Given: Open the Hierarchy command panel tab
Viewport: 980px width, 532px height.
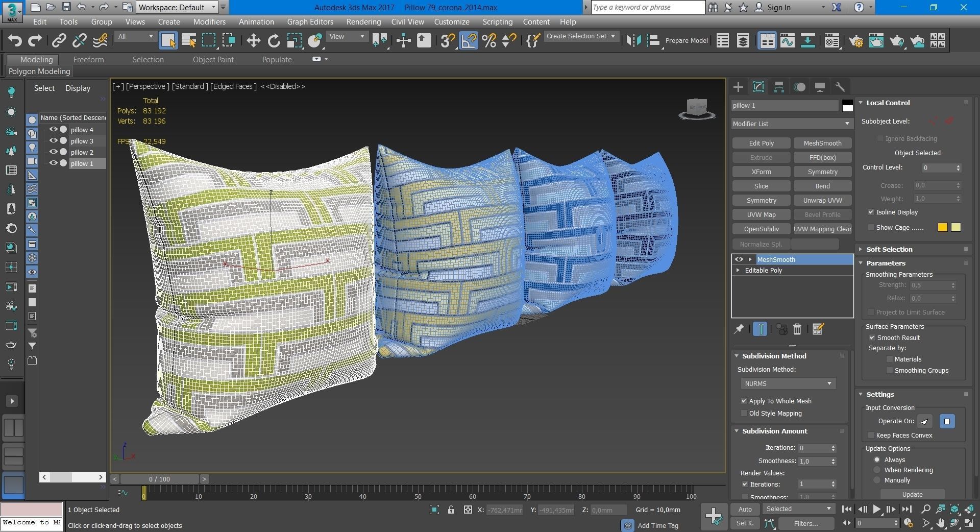Looking at the screenshot, I should point(779,87).
